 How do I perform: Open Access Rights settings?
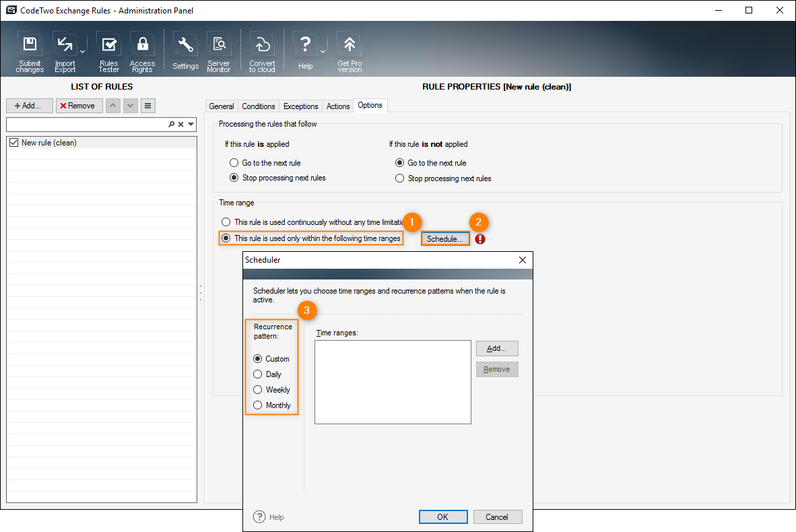142,53
